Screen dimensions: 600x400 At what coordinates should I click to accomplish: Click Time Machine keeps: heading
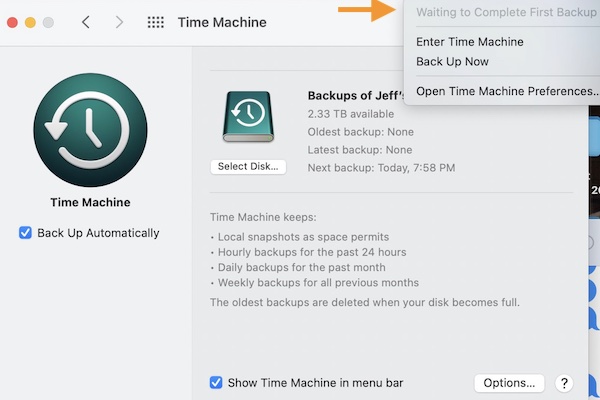coord(263,217)
